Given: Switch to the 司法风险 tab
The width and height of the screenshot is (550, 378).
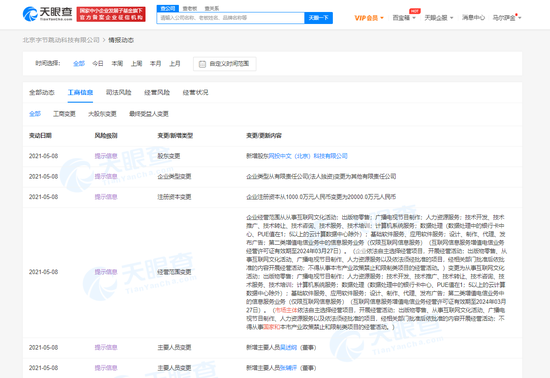Looking at the screenshot, I should coord(119,92).
